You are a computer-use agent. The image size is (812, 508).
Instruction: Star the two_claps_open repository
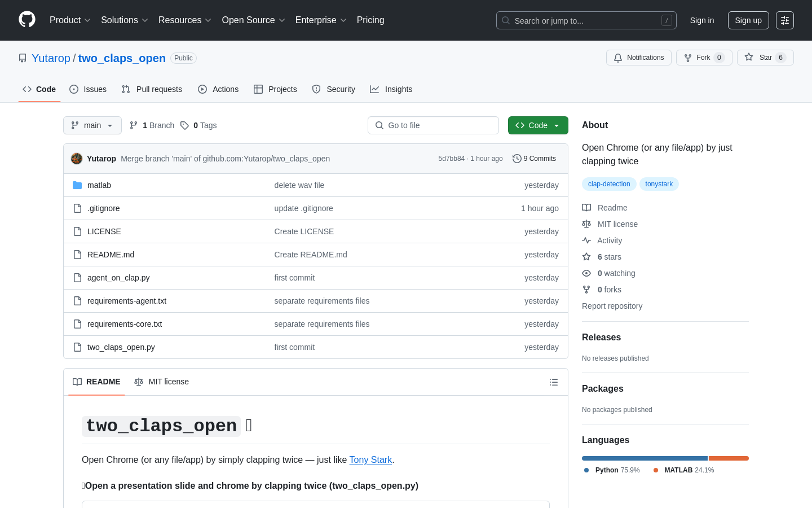[765, 58]
